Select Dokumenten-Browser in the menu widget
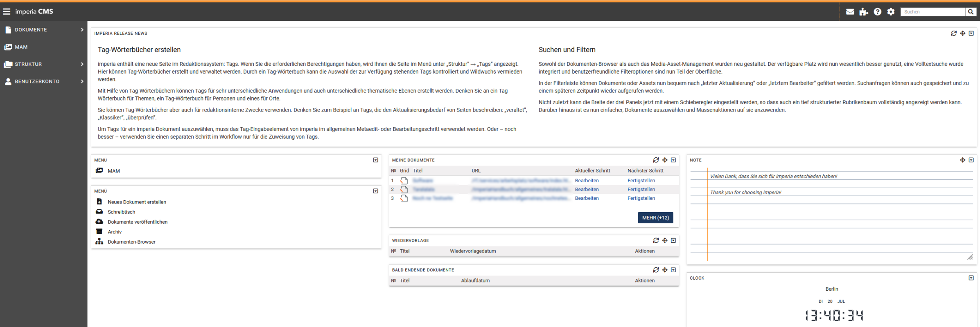Viewport: 980px width, 327px height. click(131, 242)
